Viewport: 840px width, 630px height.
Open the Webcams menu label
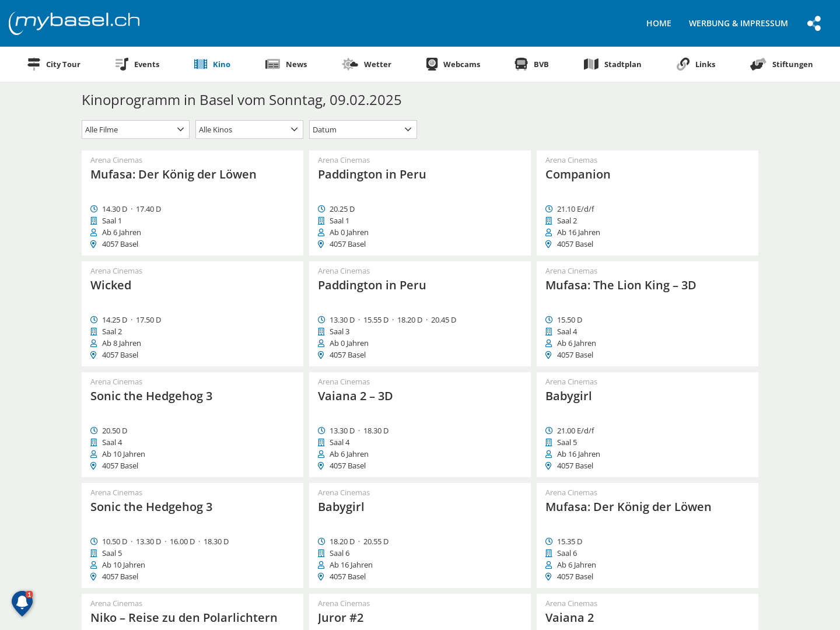tap(461, 64)
